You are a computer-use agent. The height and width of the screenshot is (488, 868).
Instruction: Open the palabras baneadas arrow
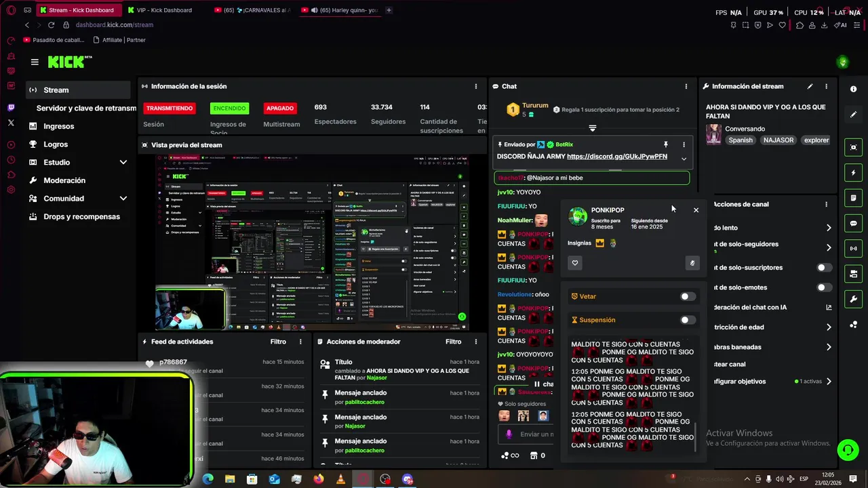click(829, 347)
